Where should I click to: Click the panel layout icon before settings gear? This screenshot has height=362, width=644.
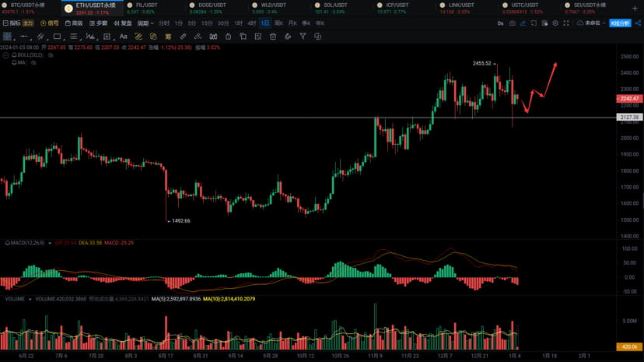pyautogui.click(x=544, y=23)
